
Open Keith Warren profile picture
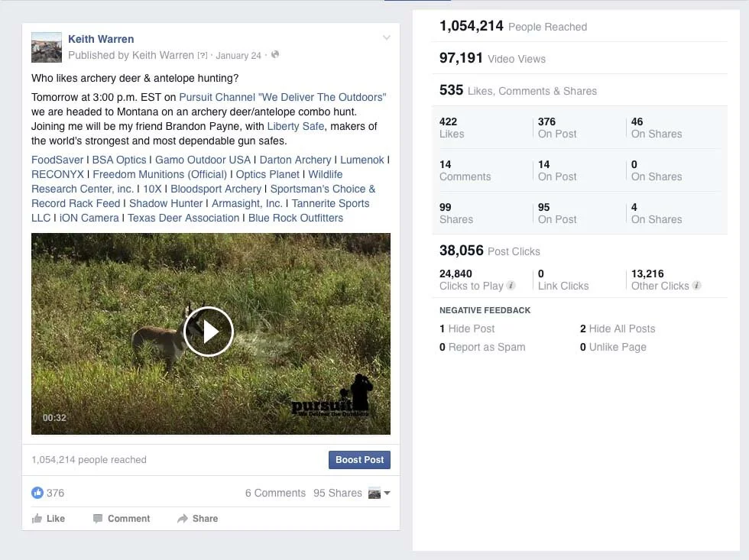pos(47,47)
